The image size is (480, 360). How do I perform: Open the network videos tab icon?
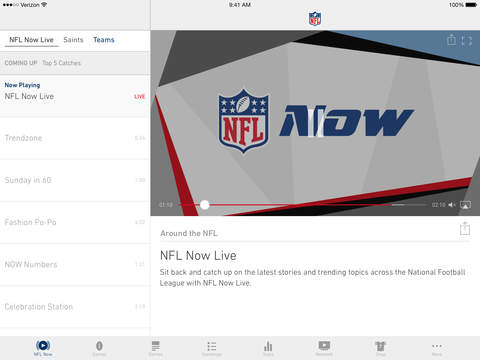pos(324,348)
